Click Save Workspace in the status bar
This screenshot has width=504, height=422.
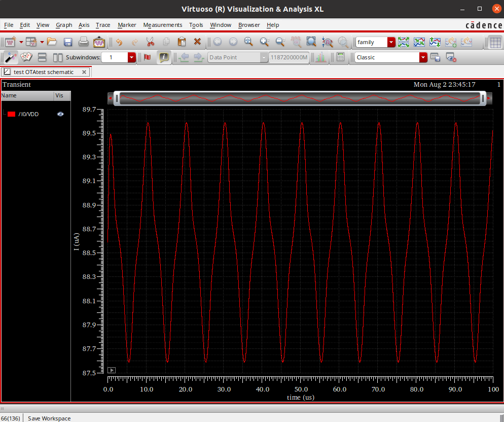point(49,418)
